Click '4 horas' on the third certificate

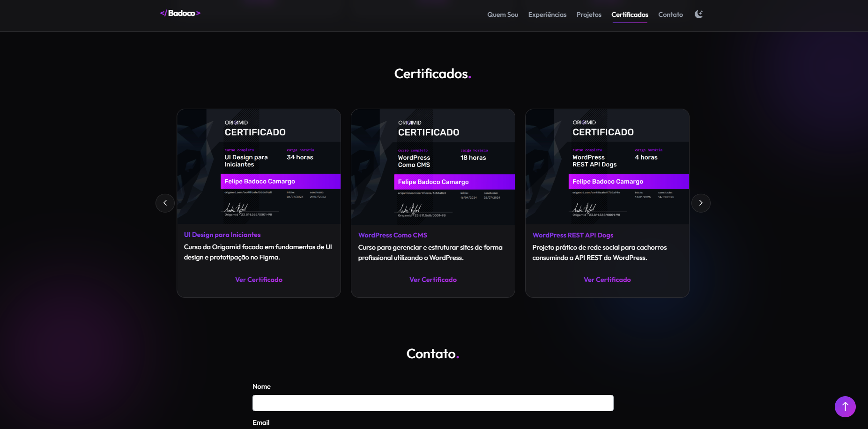click(x=646, y=157)
